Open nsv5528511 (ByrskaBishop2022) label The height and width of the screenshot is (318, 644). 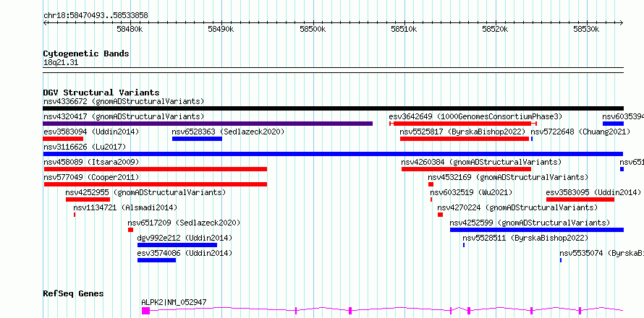click(x=526, y=238)
